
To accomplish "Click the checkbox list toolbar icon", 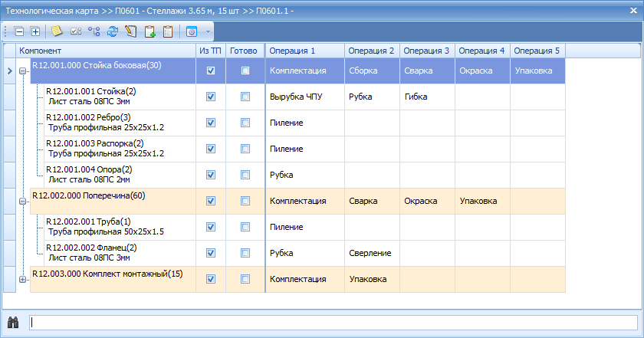I will coord(76,31).
